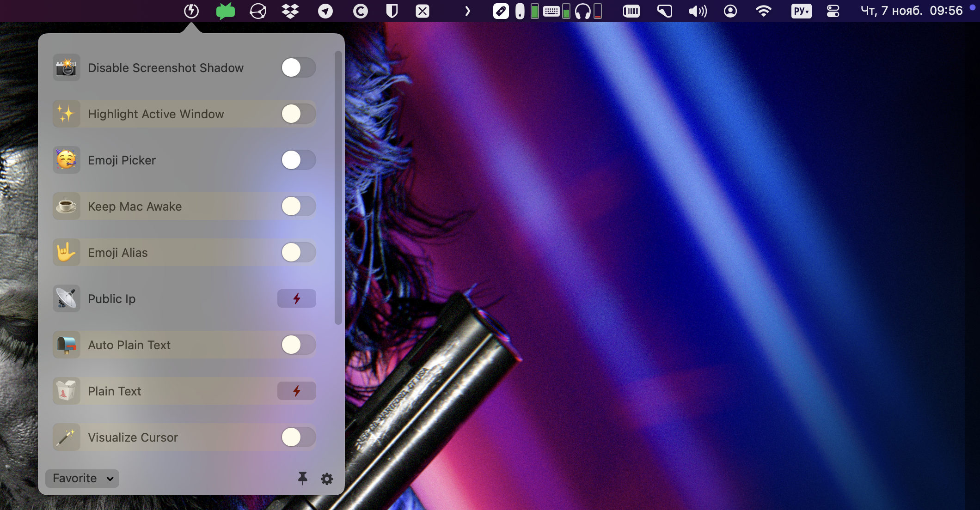The image size is (980, 510).
Task: Click the lightning bolt menu bar icon
Action: [x=191, y=11]
